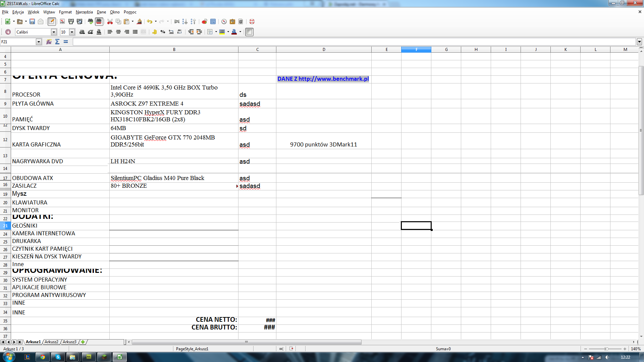Toggle sheet grid lines

[249, 32]
